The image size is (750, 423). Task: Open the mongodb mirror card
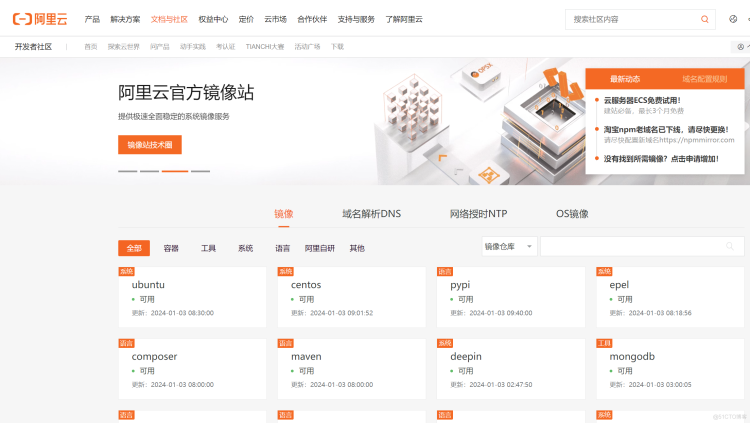(670, 369)
